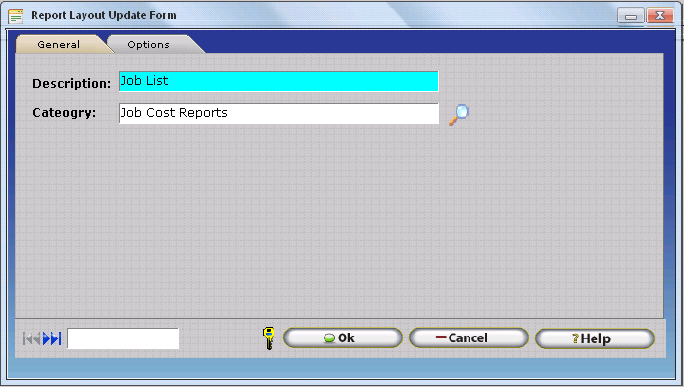Click the form icon in title bar

pyautogui.click(x=16, y=16)
